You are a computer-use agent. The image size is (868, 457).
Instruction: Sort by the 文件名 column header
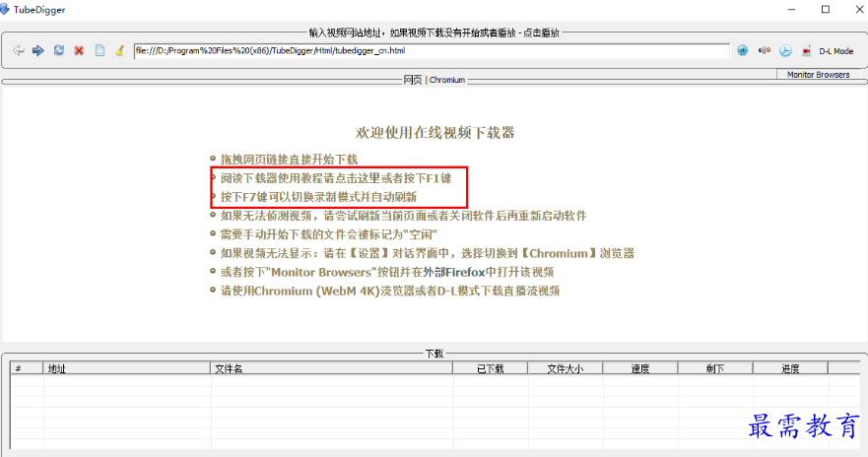(x=332, y=368)
